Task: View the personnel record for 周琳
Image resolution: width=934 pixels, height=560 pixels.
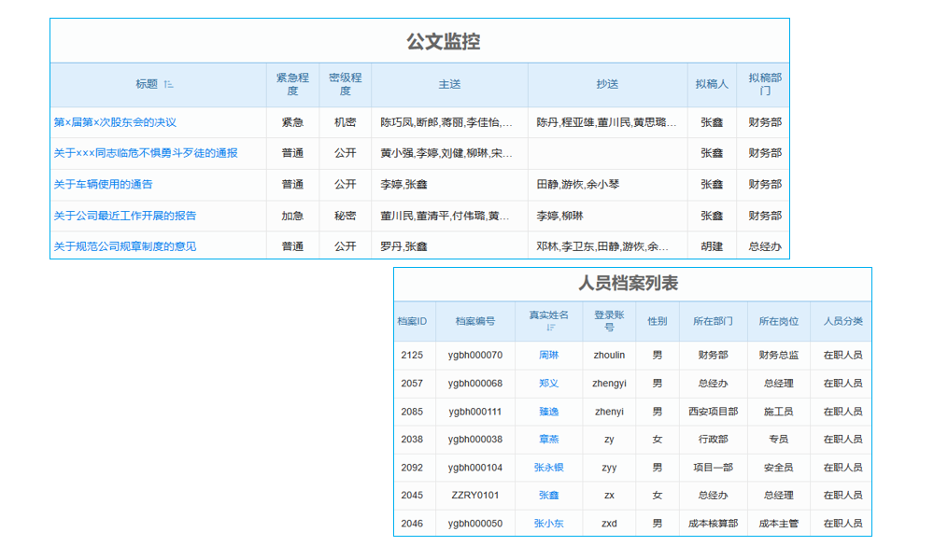Action: point(547,356)
